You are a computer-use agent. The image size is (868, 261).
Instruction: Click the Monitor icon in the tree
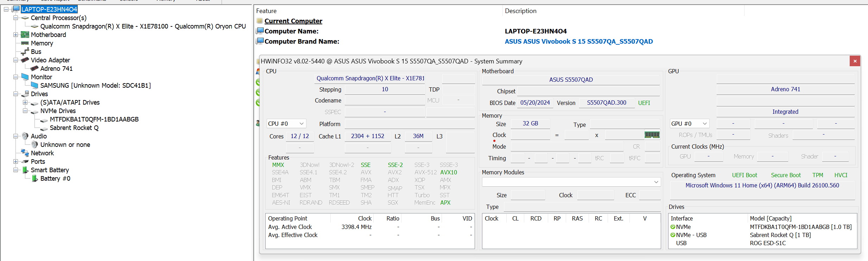coord(25,77)
